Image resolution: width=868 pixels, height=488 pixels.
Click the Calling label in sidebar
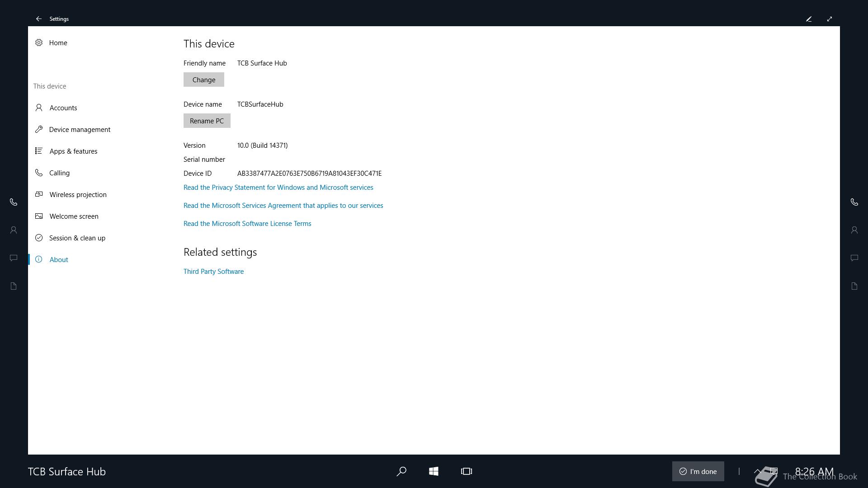[59, 173]
